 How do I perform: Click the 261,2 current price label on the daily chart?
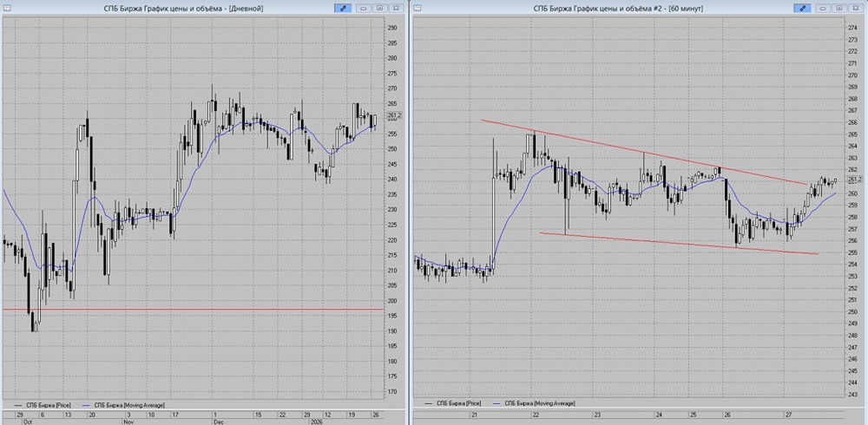[393, 115]
